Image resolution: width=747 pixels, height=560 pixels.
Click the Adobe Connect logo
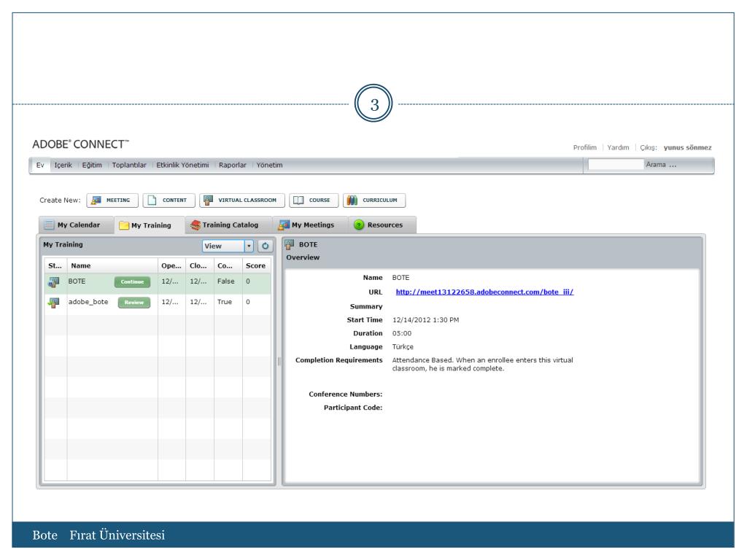click(x=80, y=144)
